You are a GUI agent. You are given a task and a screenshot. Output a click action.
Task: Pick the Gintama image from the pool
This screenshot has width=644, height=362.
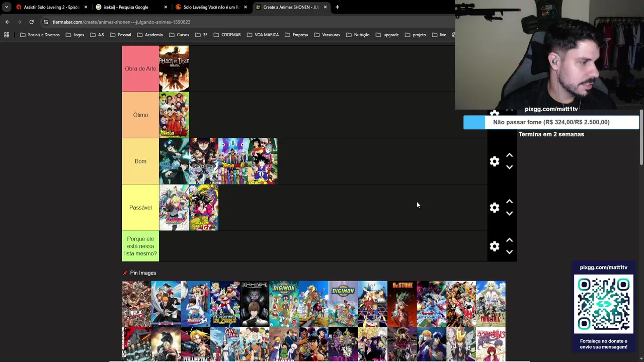click(225, 344)
